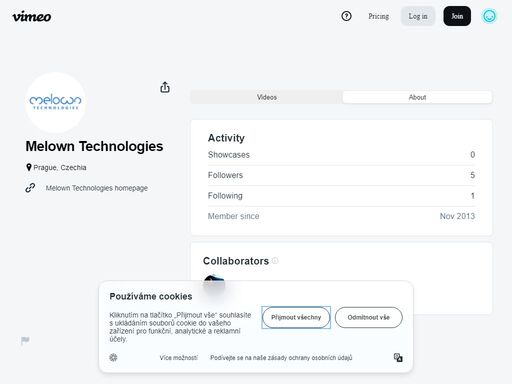Click the 'Melown Technologies' profile name heading
This screenshot has width=512, height=384.
[94, 146]
